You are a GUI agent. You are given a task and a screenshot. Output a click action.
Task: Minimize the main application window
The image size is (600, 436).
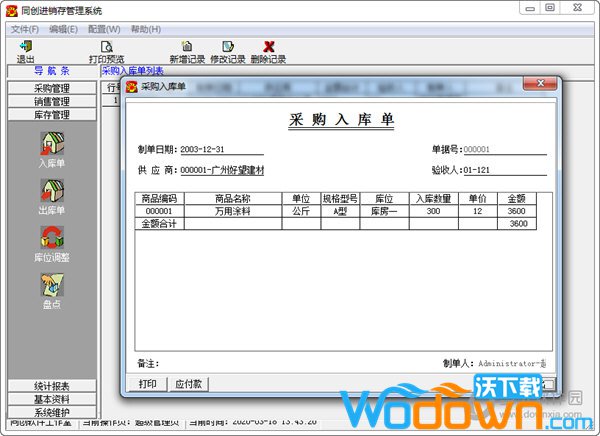pos(530,8)
